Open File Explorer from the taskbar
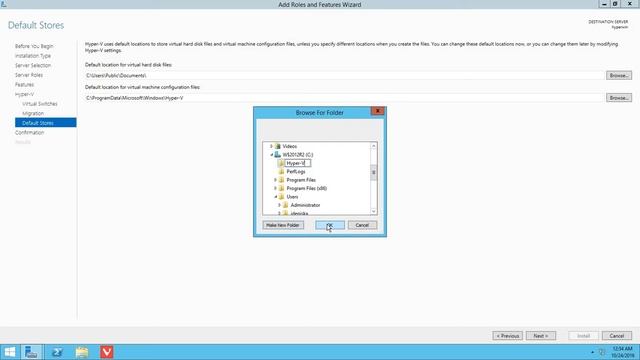This screenshot has width=640, height=360. [x=82, y=352]
